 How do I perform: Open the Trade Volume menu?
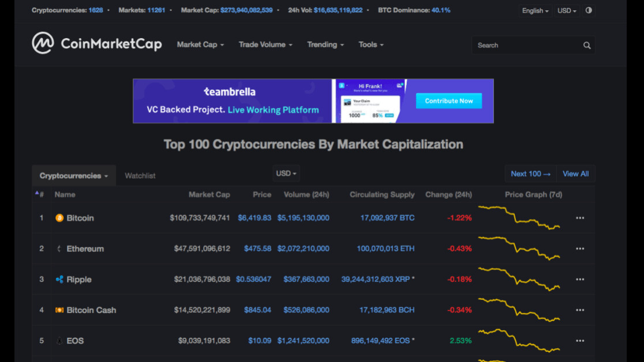tap(265, 44)
